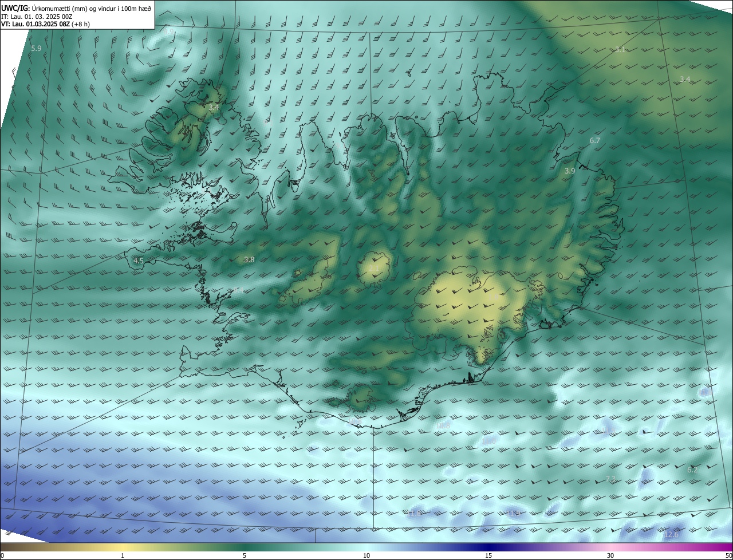Click the 5.9 value label on the map
This screenshot has height=560, width=733.
36,49
